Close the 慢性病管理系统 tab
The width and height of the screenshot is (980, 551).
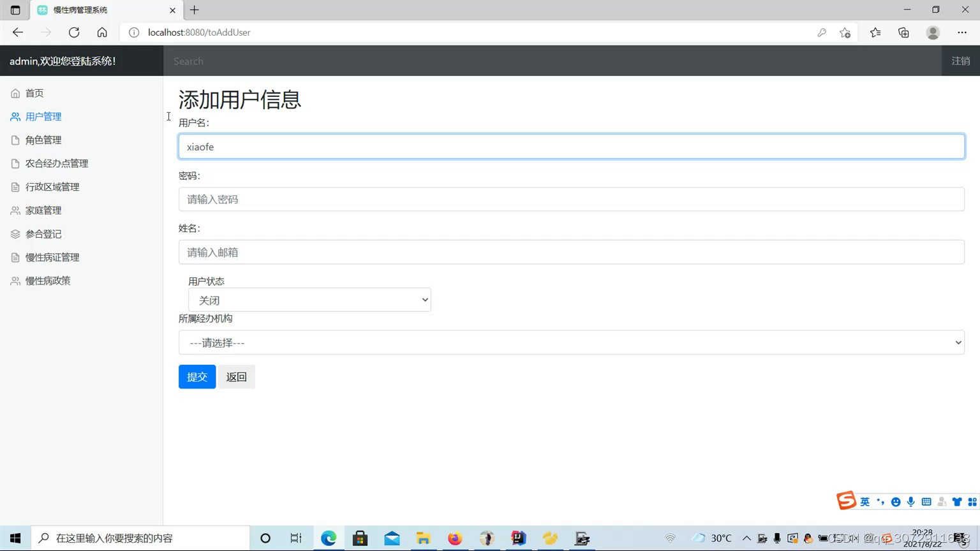[172, 10]
